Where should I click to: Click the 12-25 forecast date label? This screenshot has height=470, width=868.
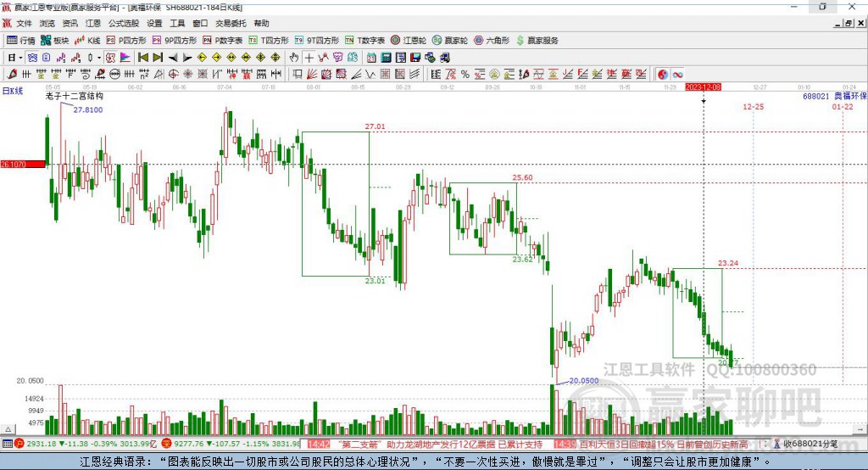point(753,106)
